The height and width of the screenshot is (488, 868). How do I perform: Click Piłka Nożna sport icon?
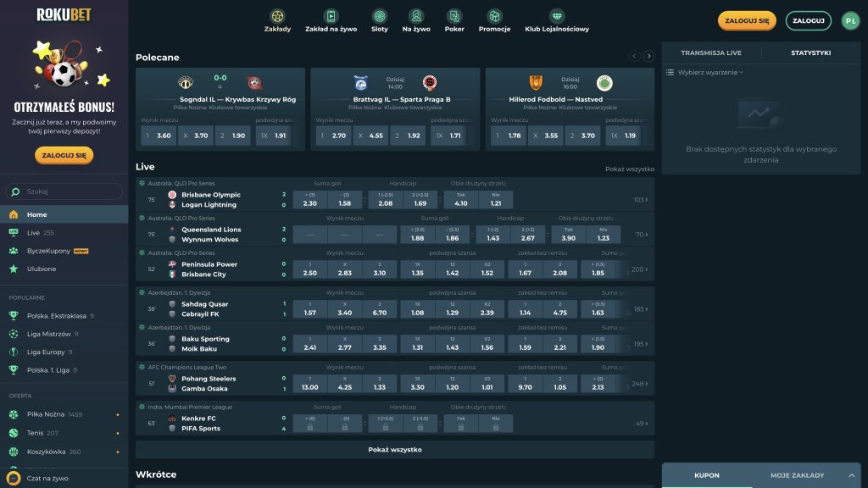[x=14, y=414]
